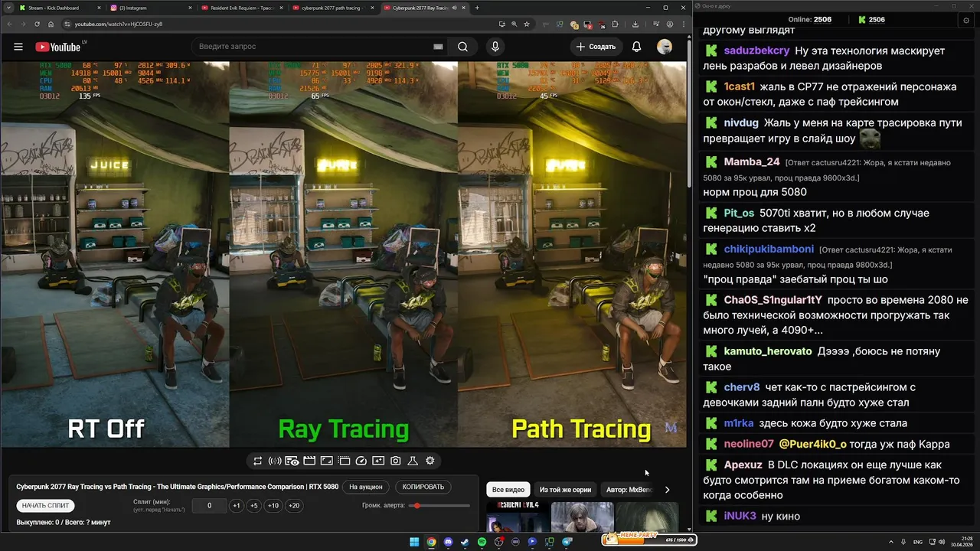Toggle the loop icon in player toolbar
Screen dimensions: 980x551
click(x=257, y=461)
